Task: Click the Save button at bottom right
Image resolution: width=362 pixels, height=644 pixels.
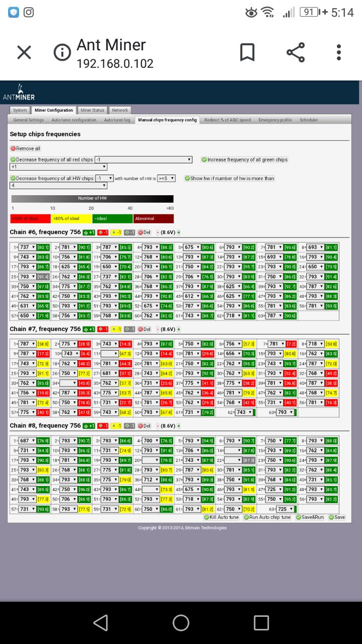Action: pyautogui.click(x=337, y=517)
